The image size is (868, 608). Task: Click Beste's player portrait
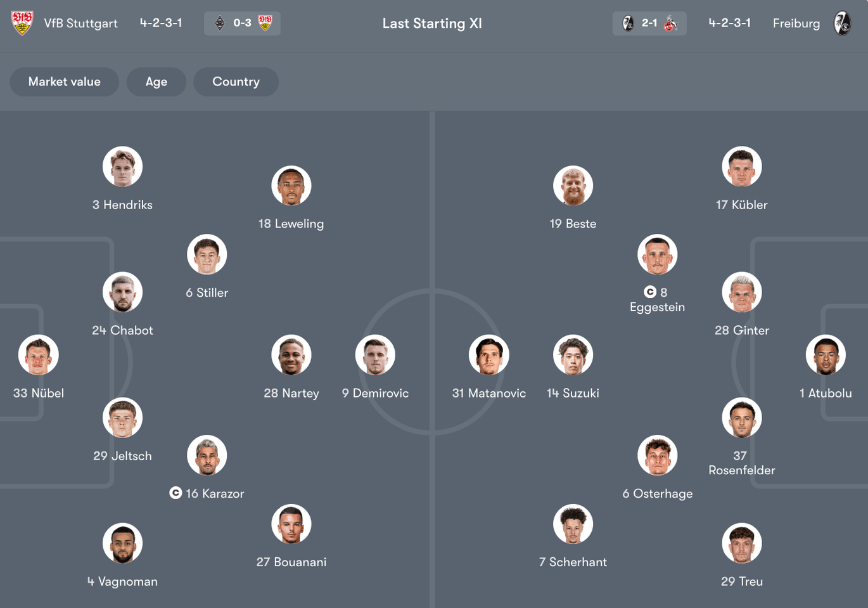click(573, 185)
